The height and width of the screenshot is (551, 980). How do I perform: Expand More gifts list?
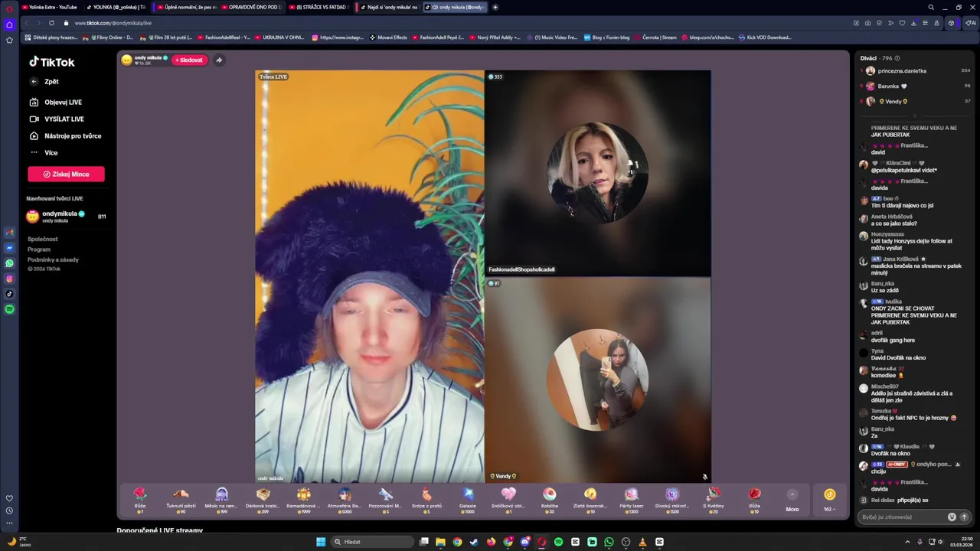tap(792, 500)
